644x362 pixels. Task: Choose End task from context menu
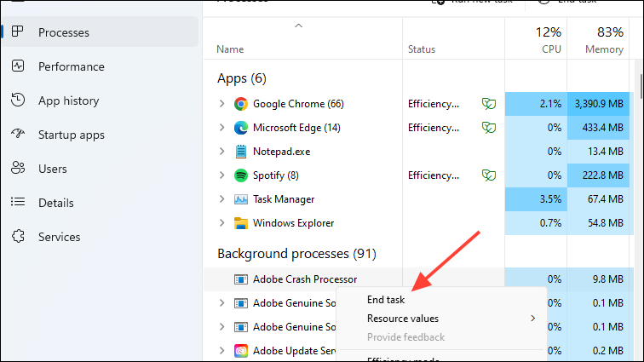click(x=386, y=300)
